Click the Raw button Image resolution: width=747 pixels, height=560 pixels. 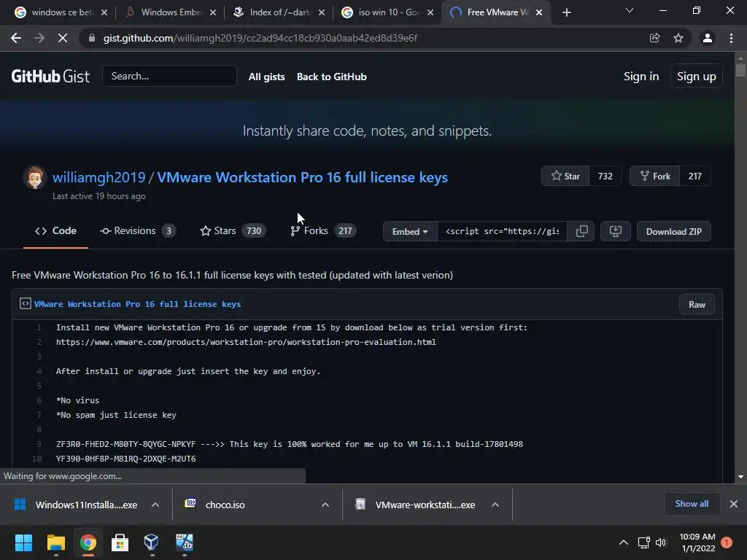697,305
